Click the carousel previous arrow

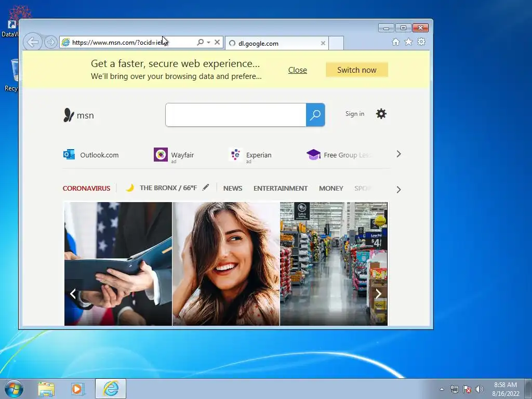(73, 294)
